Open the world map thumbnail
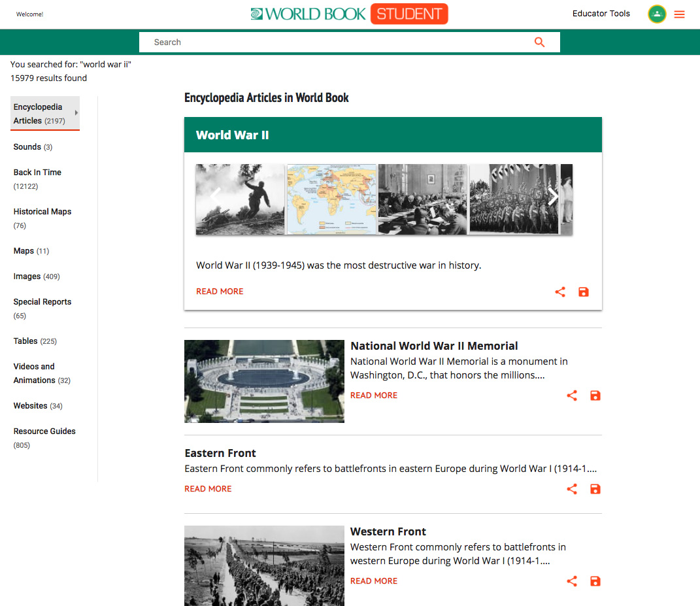Viewport: 700px width, 606px height. coord(331,199)
